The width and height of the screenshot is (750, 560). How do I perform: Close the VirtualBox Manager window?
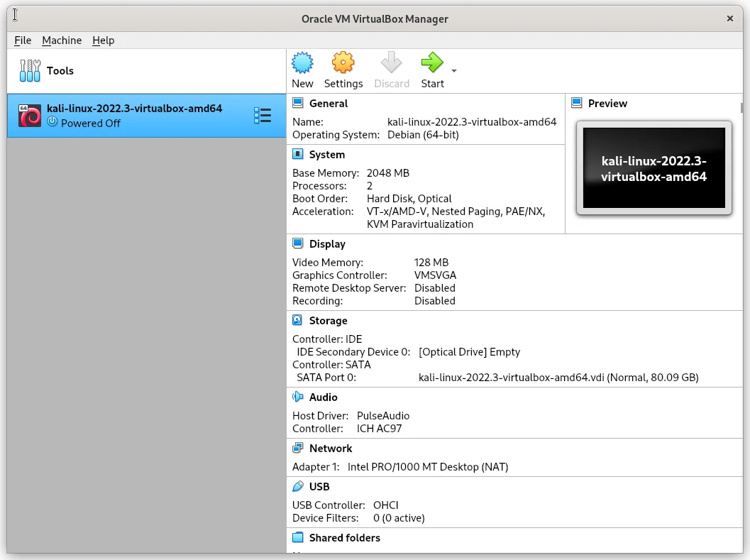[x=730, y=18]
